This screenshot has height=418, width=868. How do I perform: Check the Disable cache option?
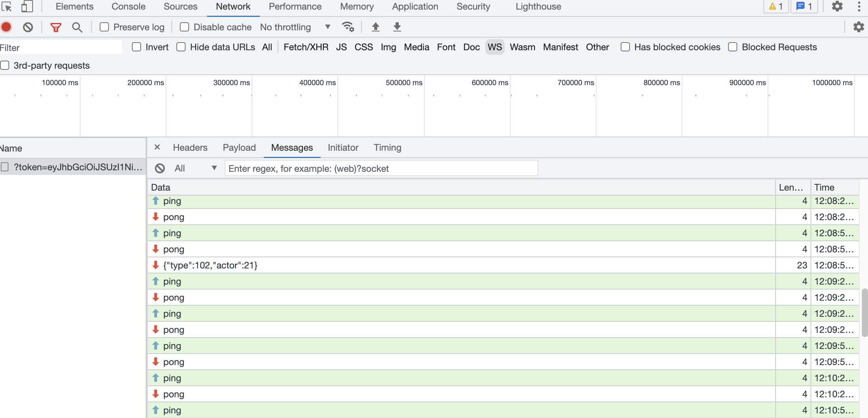click(184, 27)
